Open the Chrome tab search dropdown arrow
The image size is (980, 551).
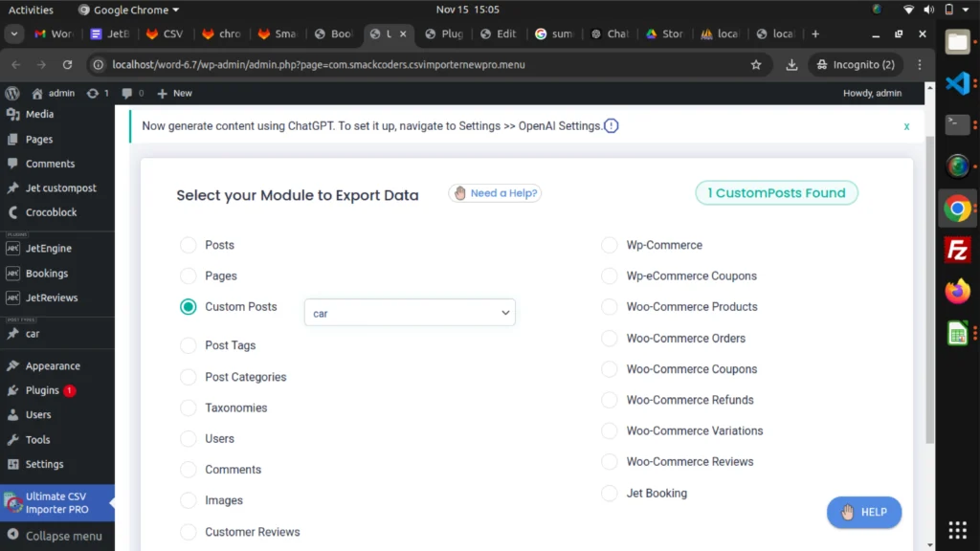pos(14,33)
